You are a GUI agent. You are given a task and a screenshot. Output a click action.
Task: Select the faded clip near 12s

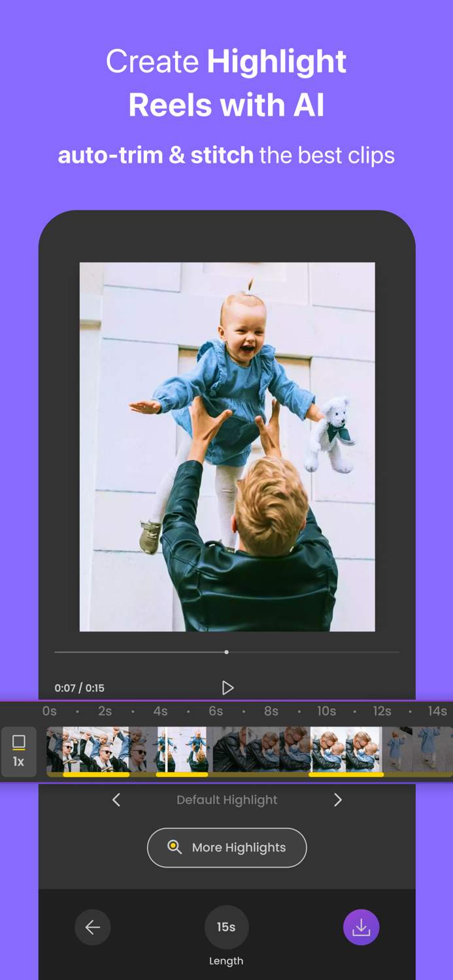[417, 751]
